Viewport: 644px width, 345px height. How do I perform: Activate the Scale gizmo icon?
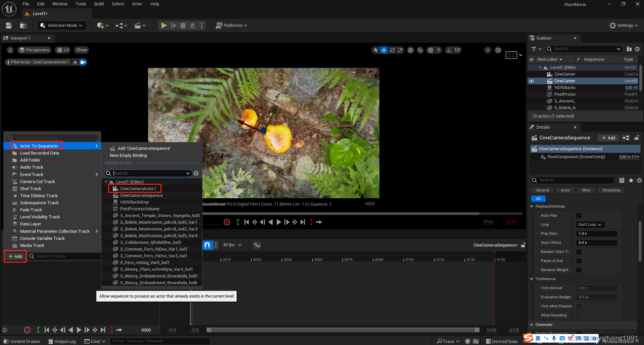click(400, 50)
